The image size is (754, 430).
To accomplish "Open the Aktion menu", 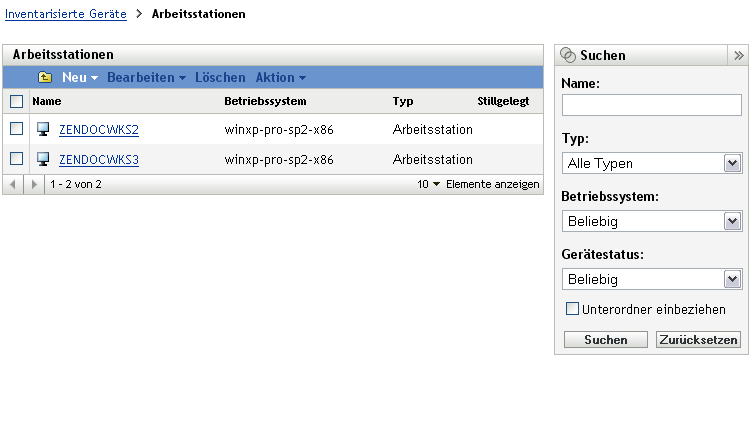I will tap(280, 77).
